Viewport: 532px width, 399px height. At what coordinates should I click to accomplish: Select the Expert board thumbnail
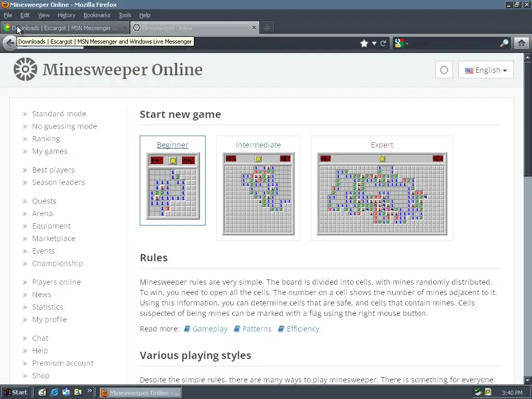(x=382, y=193)
